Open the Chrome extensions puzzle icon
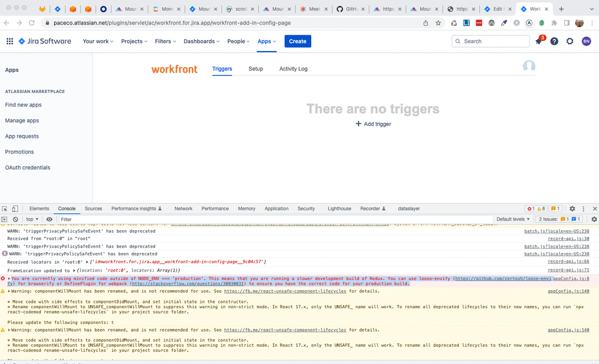The image size is (599, 364). click(x=554, y=23)
